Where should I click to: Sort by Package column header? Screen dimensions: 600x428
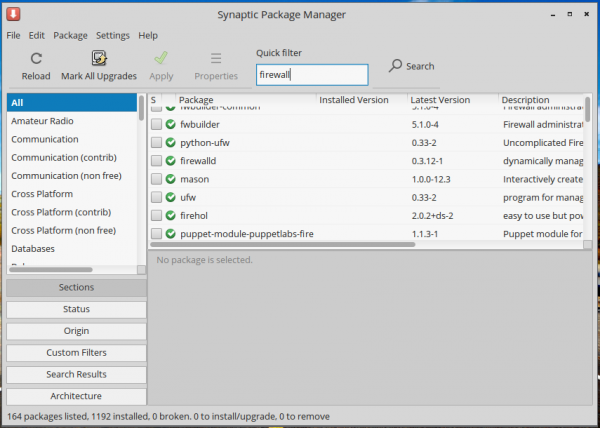point(246,100)
